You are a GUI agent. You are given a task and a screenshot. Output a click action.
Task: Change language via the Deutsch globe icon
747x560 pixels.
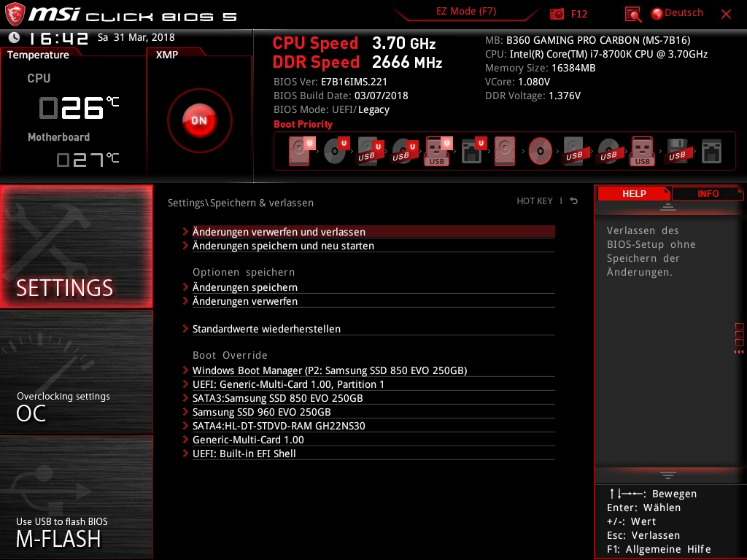(657, 14)
